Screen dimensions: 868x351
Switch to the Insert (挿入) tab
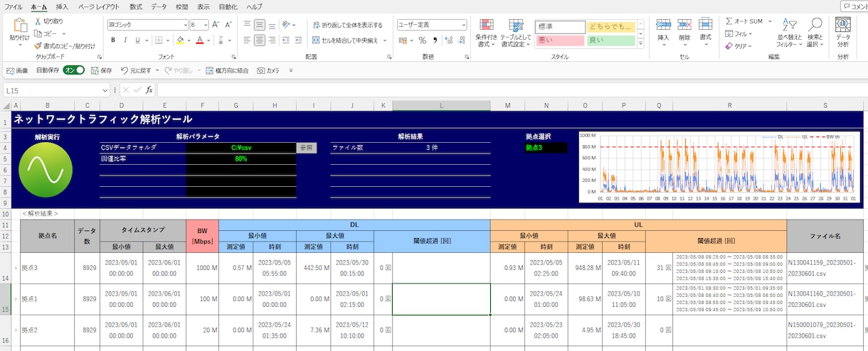pyautogui.click(x=62, y=6)
